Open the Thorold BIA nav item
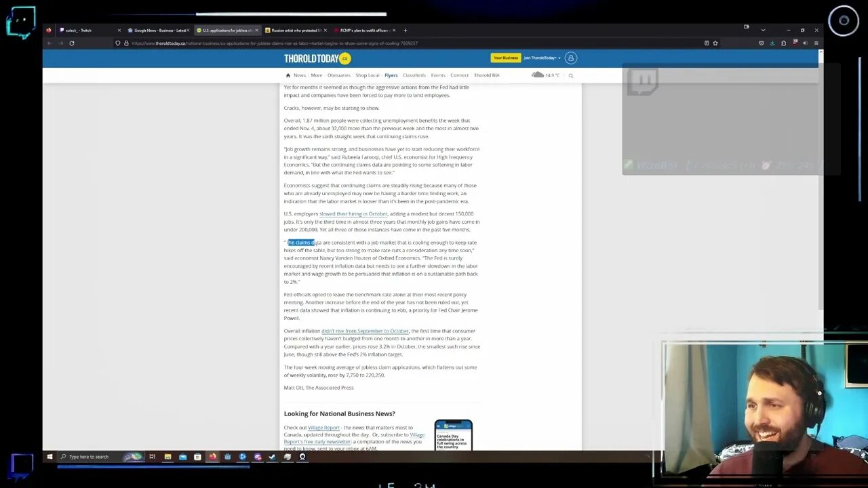868x488 pixels. pyautogui.click(x=486, y=75)
